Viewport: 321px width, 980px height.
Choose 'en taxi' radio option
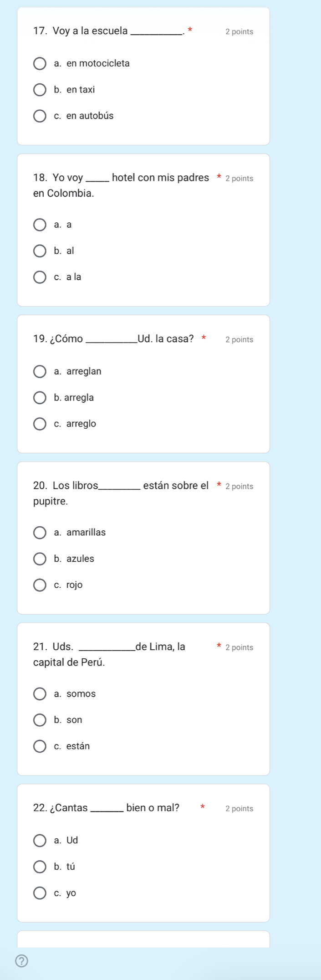pos(40,90)
